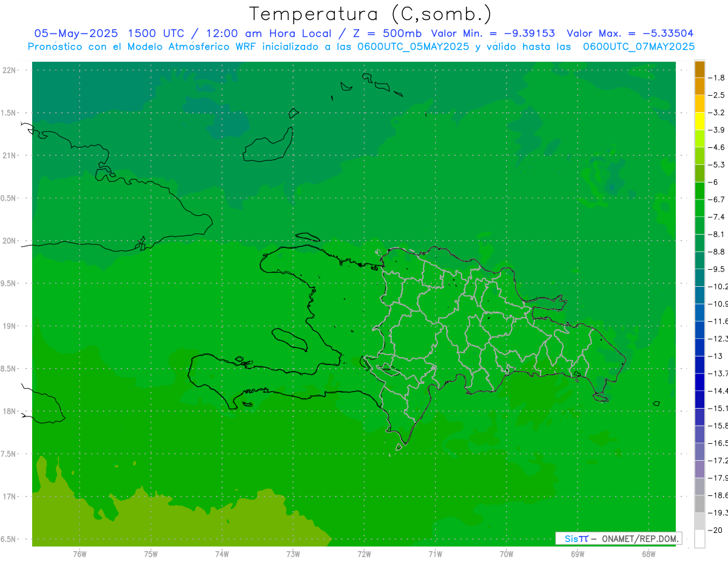This screenshot has height=562, width=728.
Task: Select the '8.5N' latitude label
Action: pos(9,369)
